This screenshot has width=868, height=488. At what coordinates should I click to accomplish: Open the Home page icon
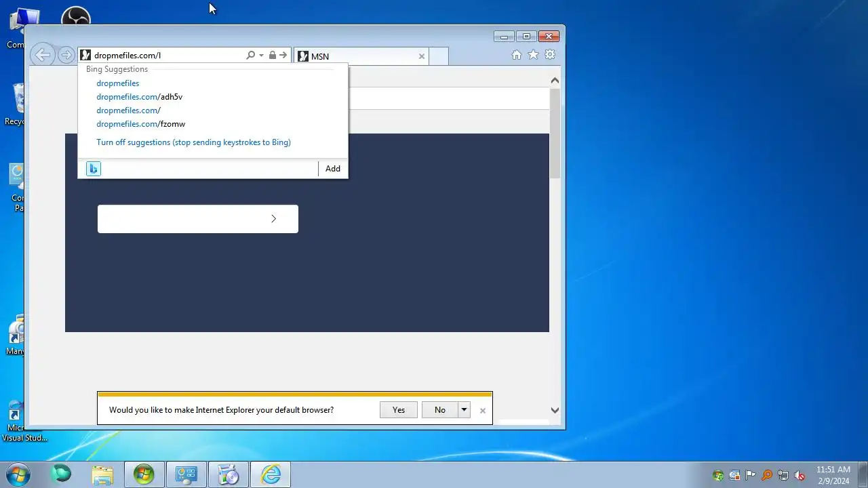coord(517,55)
